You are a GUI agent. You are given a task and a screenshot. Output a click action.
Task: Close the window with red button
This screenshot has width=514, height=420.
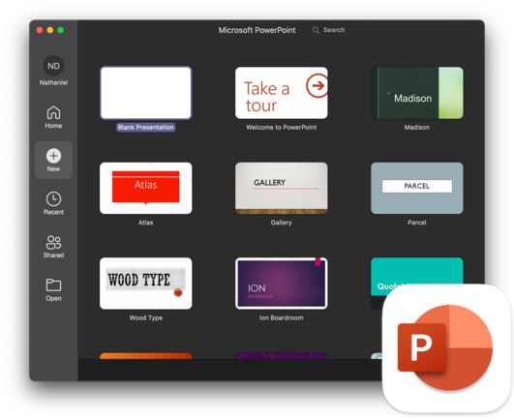coord(40,30)
